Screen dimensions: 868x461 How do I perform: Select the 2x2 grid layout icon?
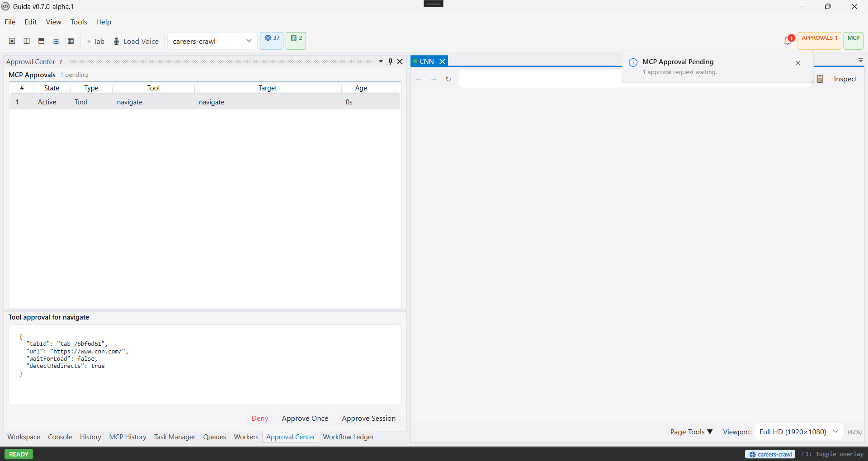(56, 41)
